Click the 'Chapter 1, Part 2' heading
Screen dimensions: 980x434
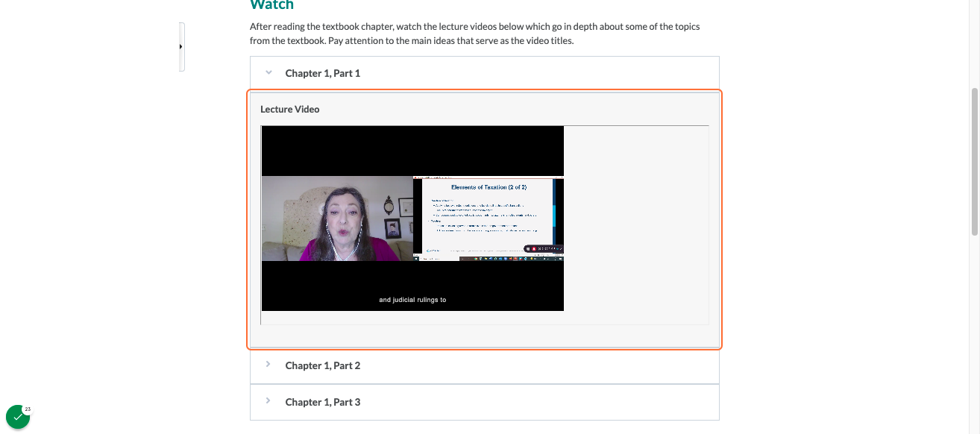323,365
